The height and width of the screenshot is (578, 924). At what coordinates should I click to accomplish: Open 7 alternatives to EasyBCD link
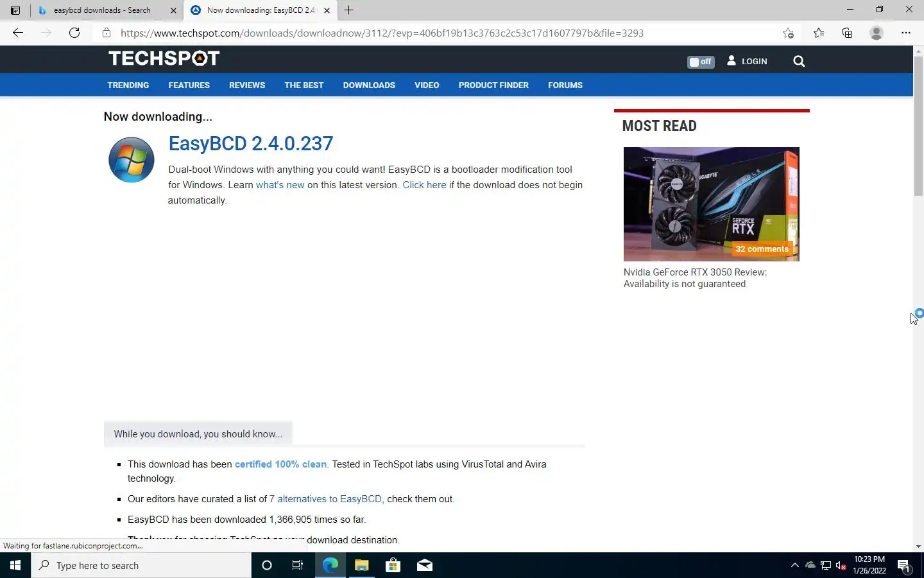326,499
